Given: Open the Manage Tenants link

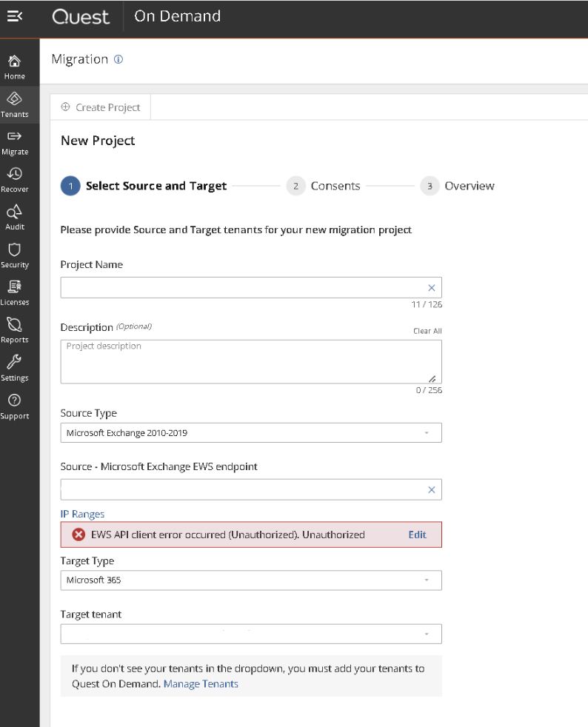Looking at the screenshot, I should point(201,684).
